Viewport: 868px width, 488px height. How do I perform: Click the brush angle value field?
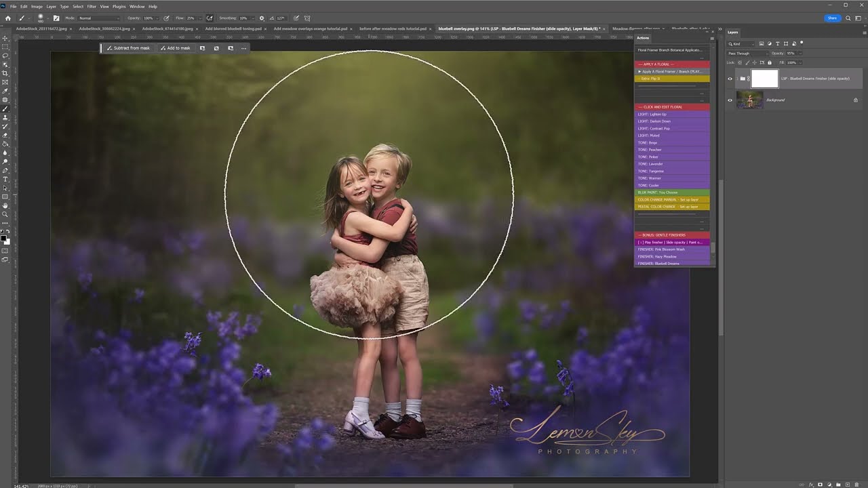click(281, 18)
